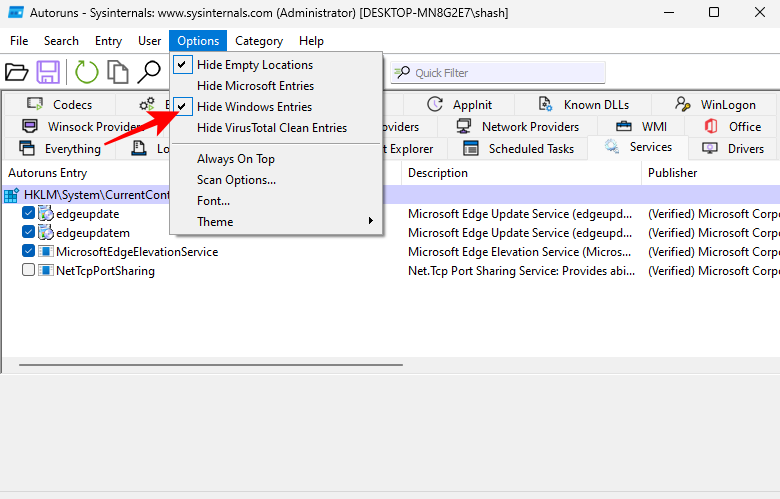Open the Category menu

point(259,41)
